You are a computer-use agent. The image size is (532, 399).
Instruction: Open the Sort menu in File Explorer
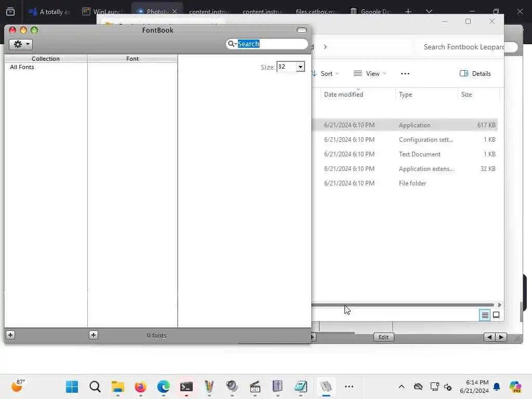point(326,74)
